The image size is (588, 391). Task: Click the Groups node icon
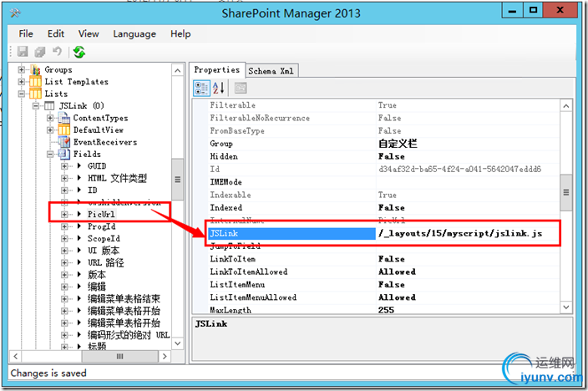(36, 70)
